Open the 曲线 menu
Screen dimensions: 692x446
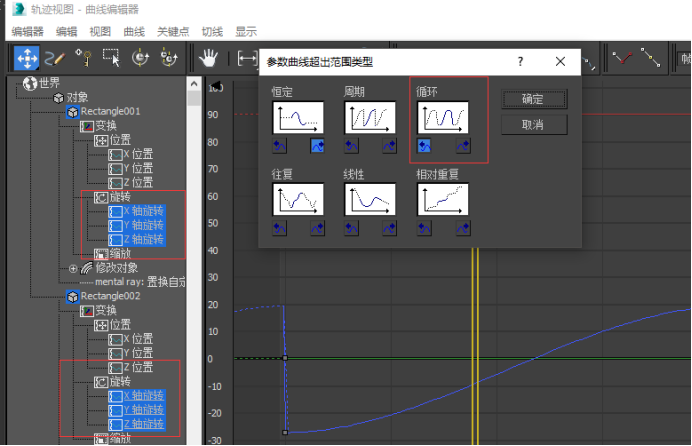[134, 32]
